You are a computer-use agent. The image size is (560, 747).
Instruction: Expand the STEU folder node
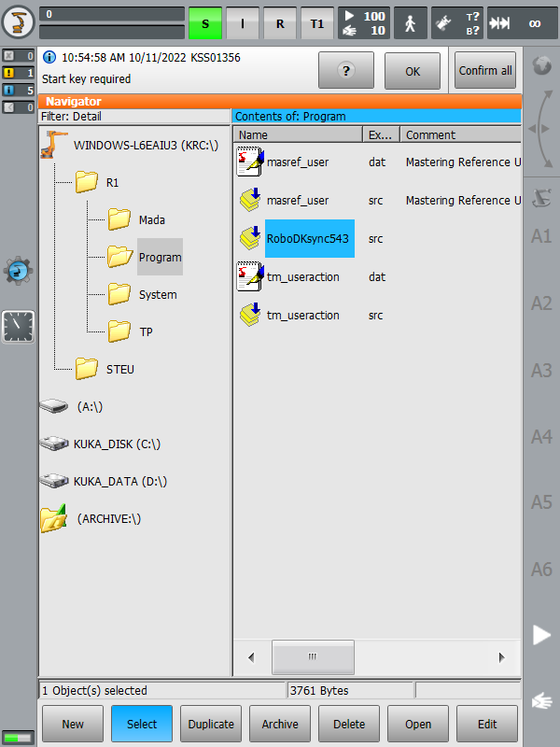88,369
